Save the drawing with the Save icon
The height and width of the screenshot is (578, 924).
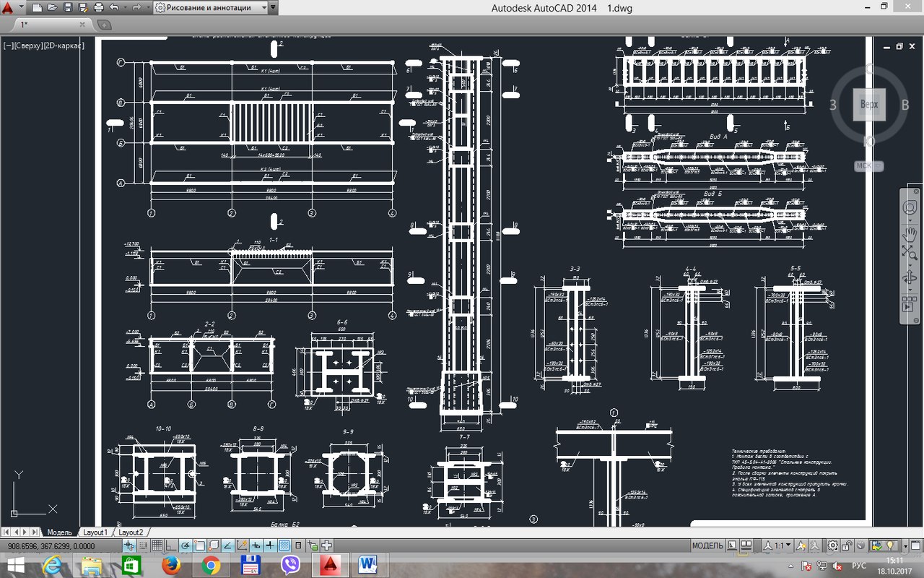click(x=67, y=8)
